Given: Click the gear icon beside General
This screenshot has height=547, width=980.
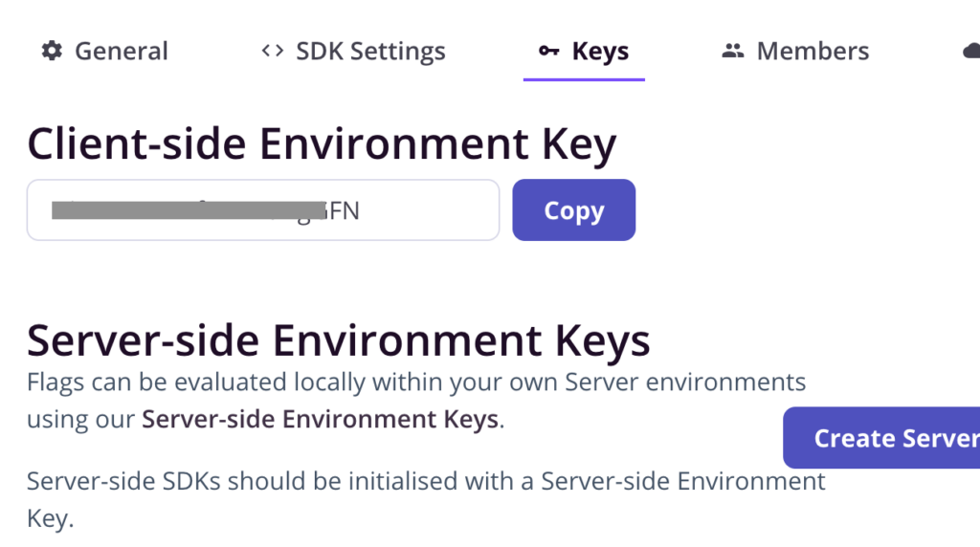Looking at the screenshot, I should tap(52, 51).
